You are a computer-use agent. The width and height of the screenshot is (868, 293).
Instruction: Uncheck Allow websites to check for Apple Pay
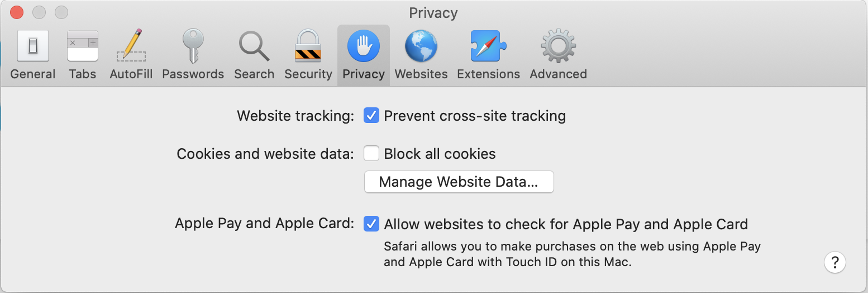371,224
